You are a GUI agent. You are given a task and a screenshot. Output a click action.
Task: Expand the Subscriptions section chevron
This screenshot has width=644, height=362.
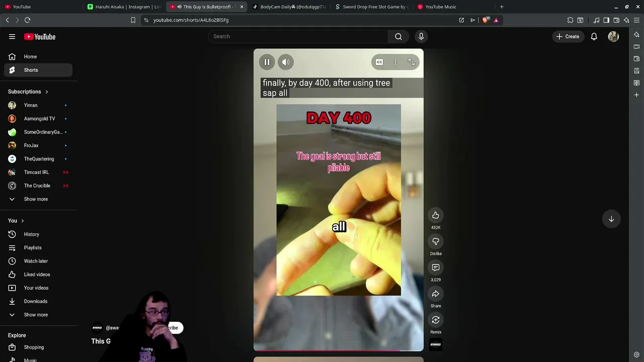[x=47, y=92]
